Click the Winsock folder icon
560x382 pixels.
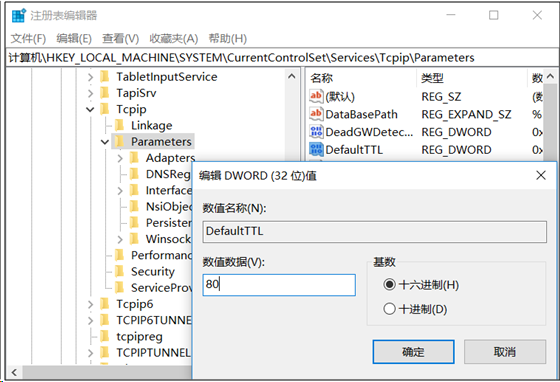134,239
